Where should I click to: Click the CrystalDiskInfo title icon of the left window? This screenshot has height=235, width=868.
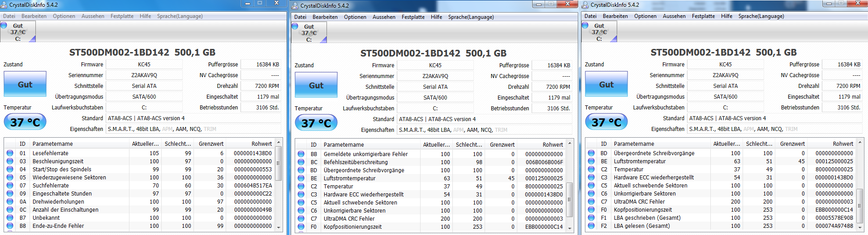pos(4,4)
